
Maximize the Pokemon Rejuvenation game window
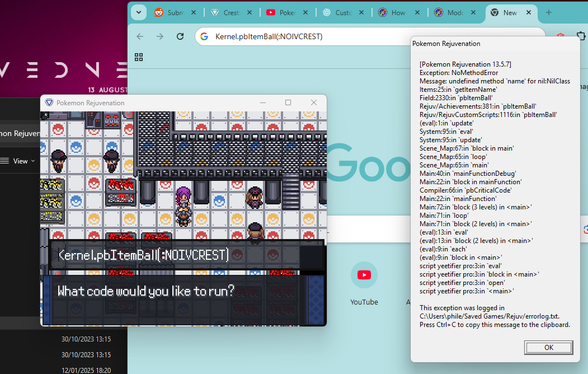coord(288,102)
